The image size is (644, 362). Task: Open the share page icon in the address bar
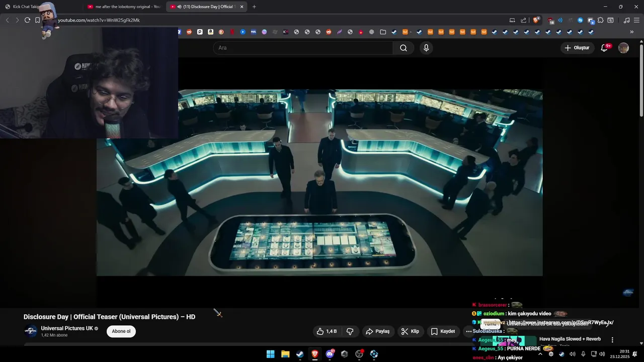point(524,20)
